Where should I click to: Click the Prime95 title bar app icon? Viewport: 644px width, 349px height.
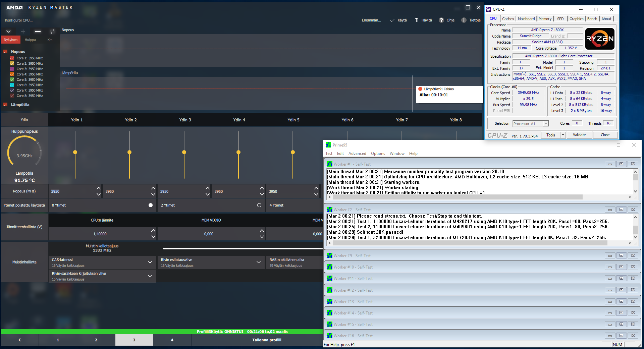pyautogui.click(x=328, y=145)
